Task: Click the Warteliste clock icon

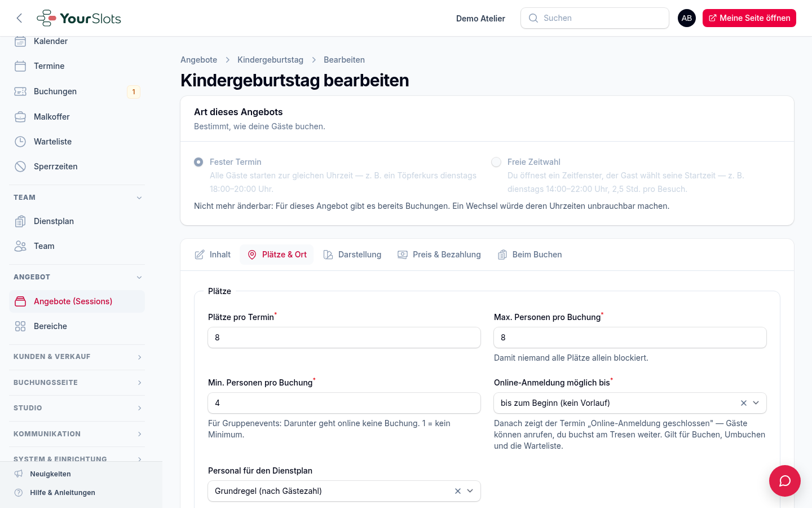Action: (x=20, y=142)
